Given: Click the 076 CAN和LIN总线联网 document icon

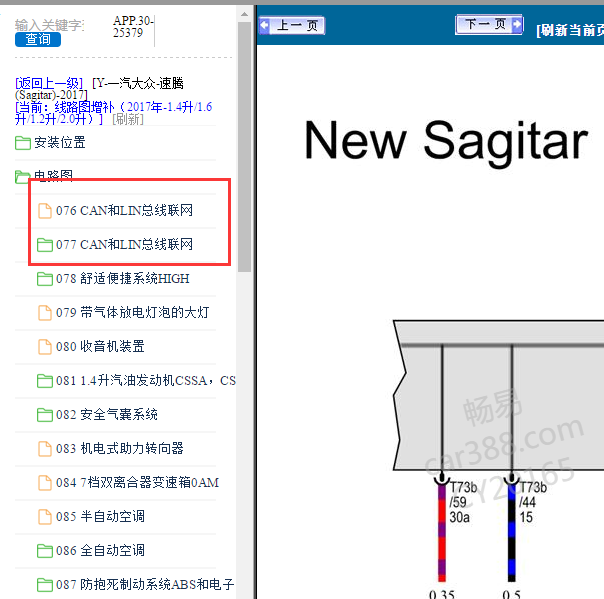Looking at the screenshot, I should pos(45,211).
